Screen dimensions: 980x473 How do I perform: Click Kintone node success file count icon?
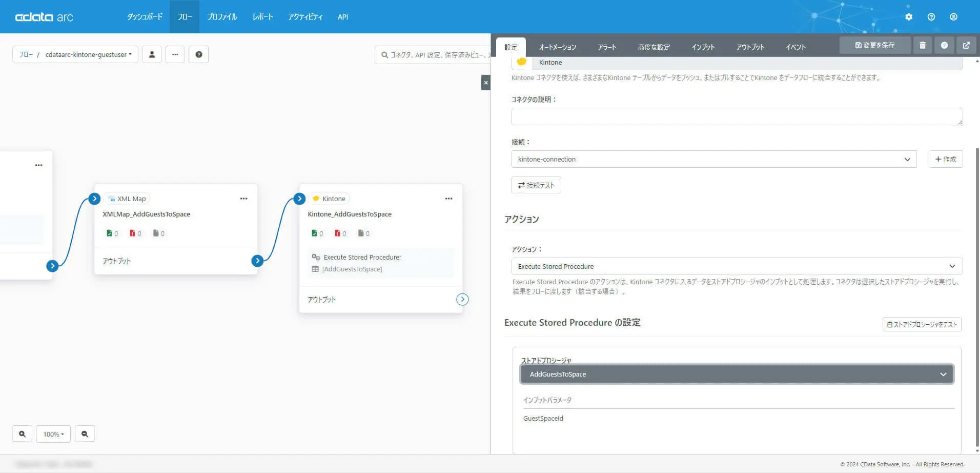click(314, 233)
